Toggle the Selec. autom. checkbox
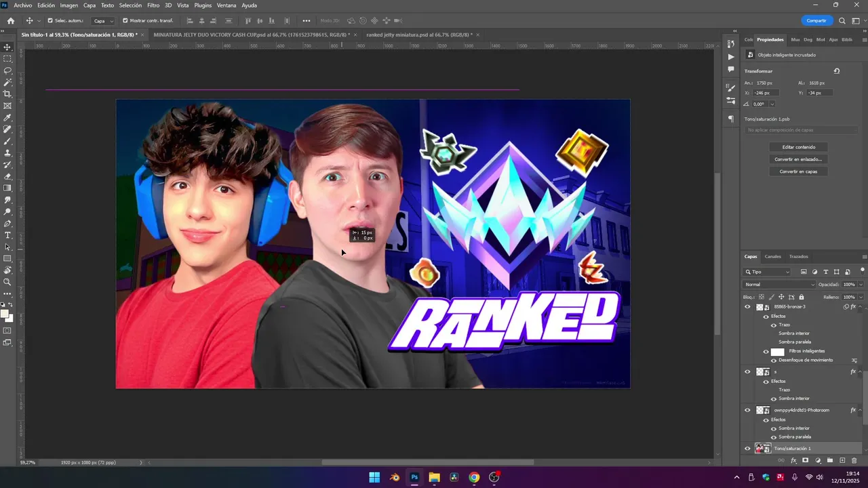The image size is (868, 488). [50, 20]
